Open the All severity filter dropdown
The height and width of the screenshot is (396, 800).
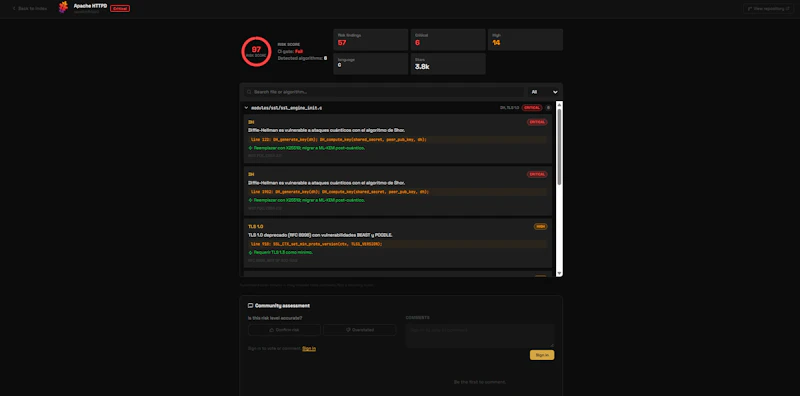click(544, 92)
